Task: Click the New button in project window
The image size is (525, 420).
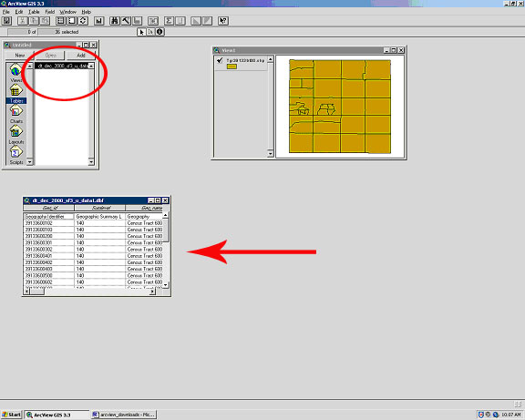Action: tap(19, 56)
